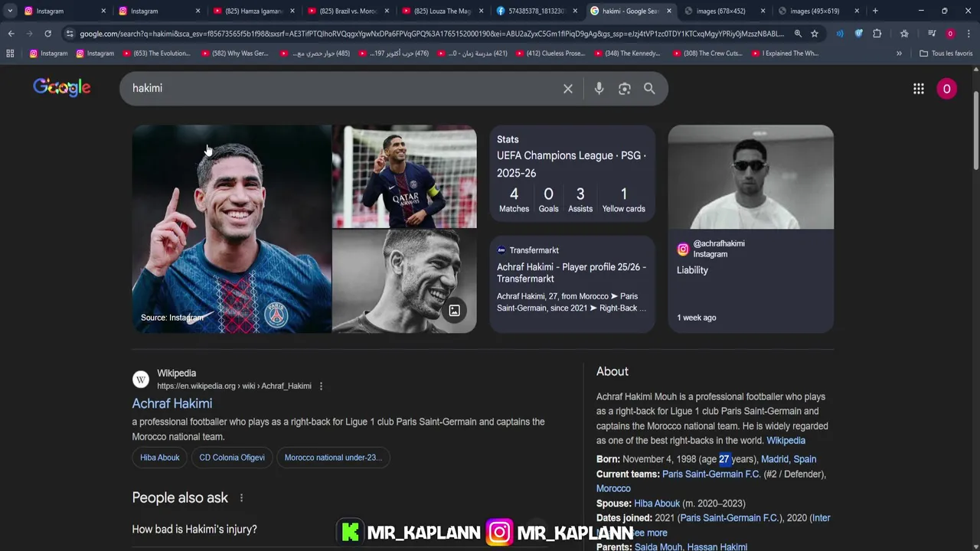Start voice search with the microphone
Screen dimensions: 980x551
[x=599, y=89]
